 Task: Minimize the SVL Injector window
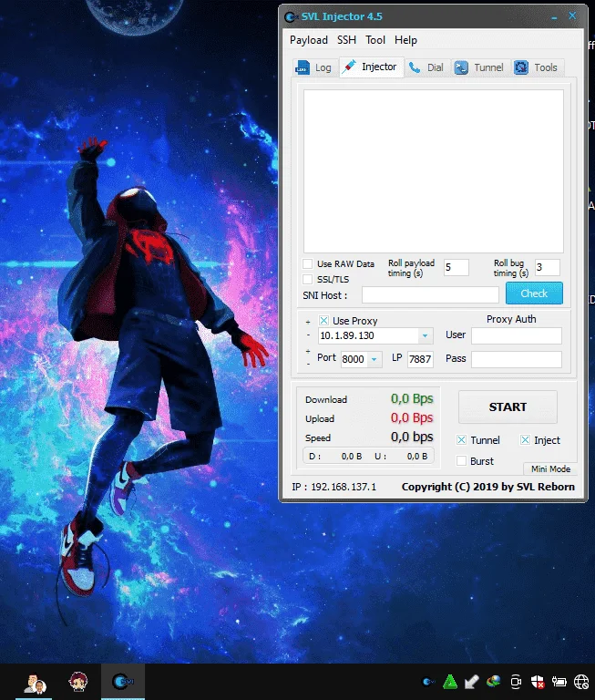pyautogui.click(x=554, y=18)
